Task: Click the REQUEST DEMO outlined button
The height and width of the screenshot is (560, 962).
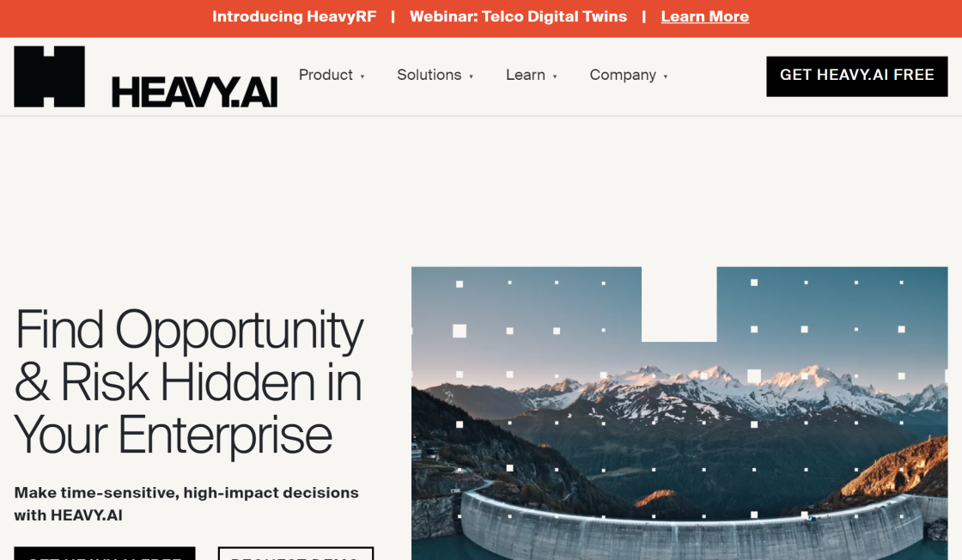Action: tap(295, 554)
